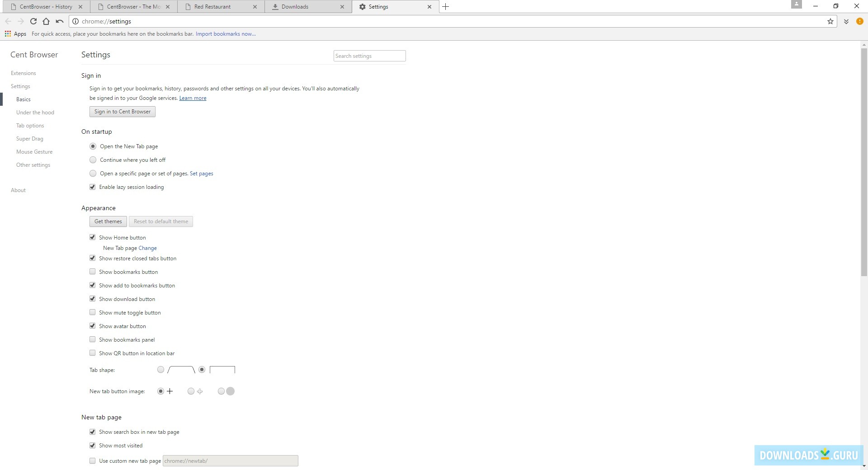Go back using the back arrow
Screen dimensions: 868x470
[8, 21]
